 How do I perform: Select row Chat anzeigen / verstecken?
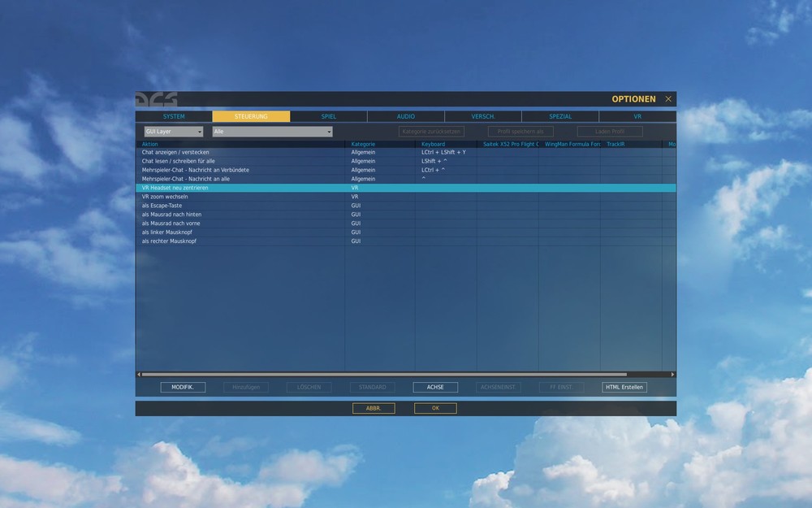pyautogui.click(x=406, y=153)
